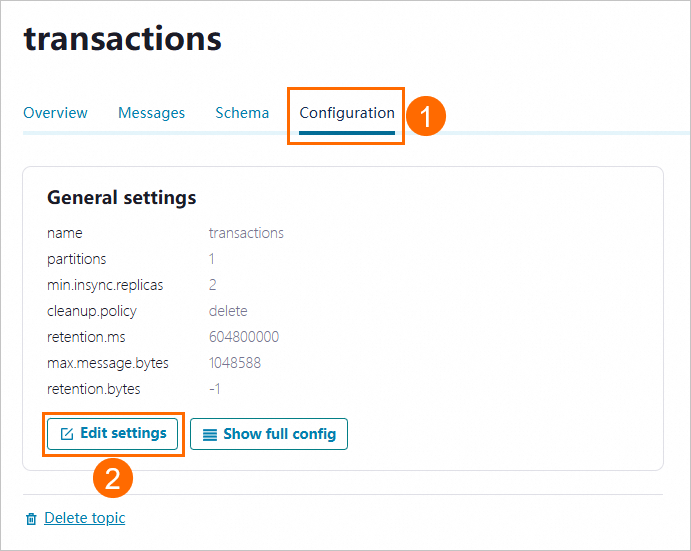Viewport: 691px width, 551px height.
Task: Click the 'name' setting label
Action: (x=64, y=233)
